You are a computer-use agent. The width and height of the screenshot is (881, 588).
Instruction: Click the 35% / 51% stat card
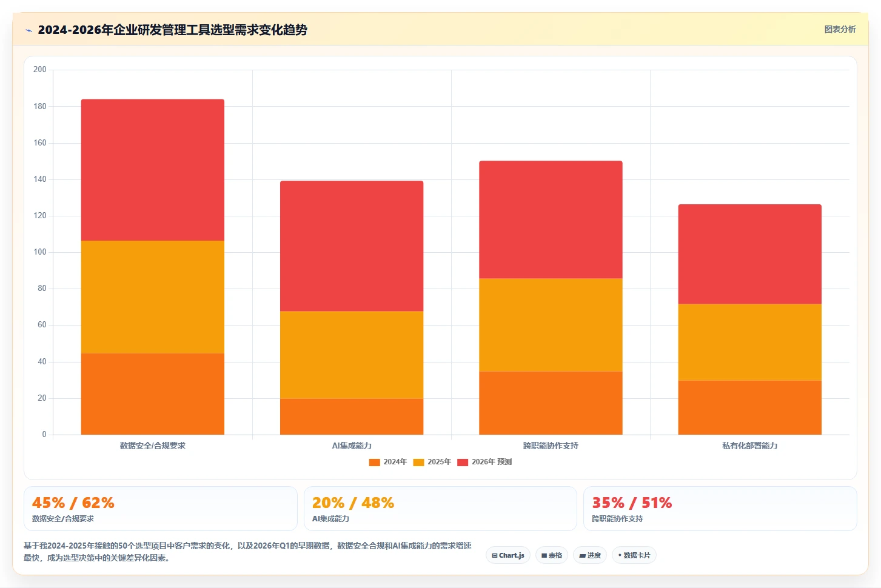click(x=720, y=509)
